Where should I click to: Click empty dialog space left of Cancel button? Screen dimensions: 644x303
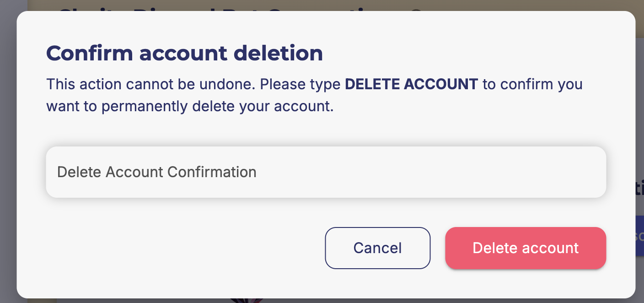(183, 248)
